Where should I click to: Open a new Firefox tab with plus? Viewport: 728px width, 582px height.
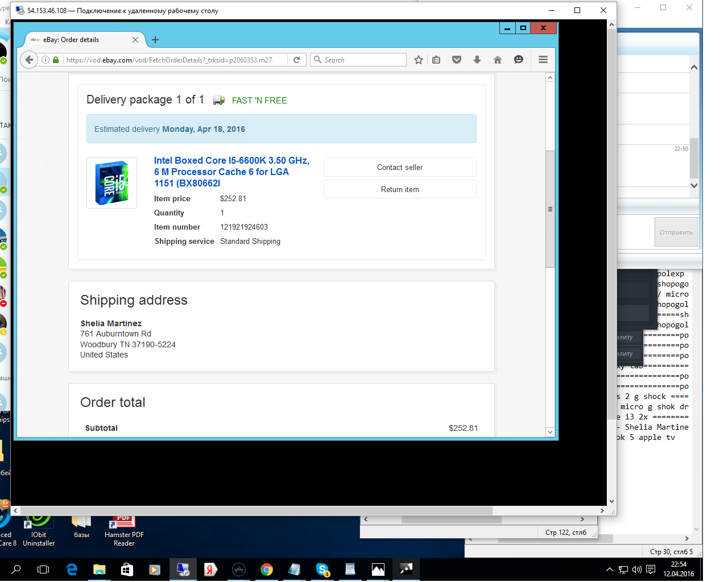[155, 40]
